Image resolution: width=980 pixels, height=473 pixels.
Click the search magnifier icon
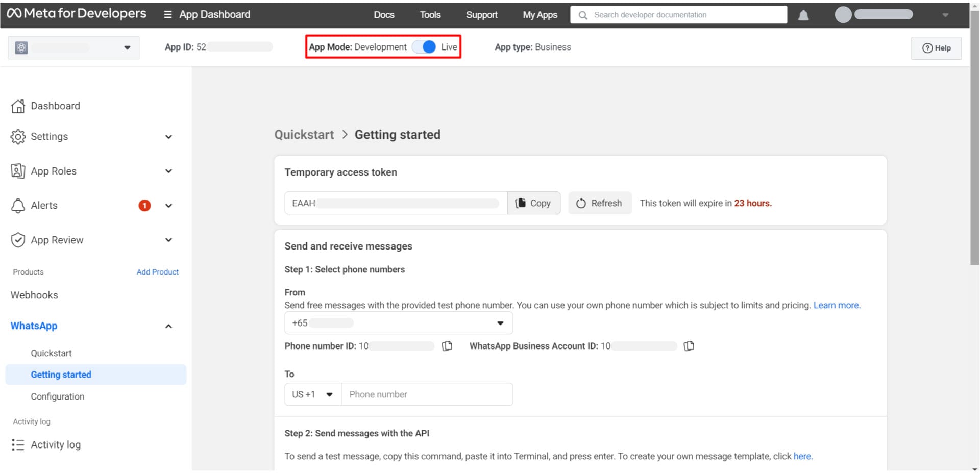pos(583,15)
